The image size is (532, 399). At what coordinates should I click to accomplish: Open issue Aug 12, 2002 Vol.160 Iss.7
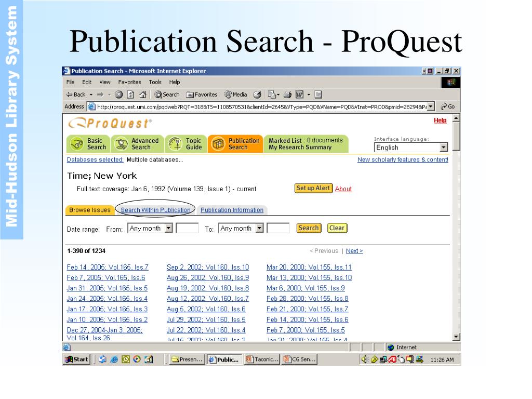click(208, 299)
